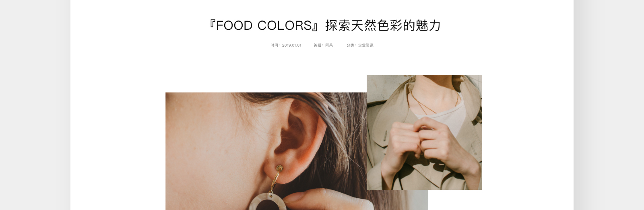Click the gray page margin on the right
This screenshot has width=644, height=210.
click(x=609, y=105)
